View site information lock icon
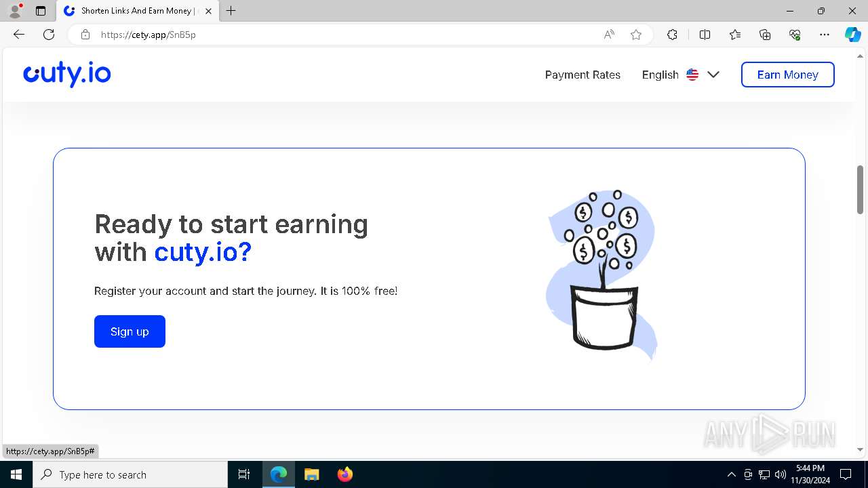868x488 pixels. click(85, 35)
